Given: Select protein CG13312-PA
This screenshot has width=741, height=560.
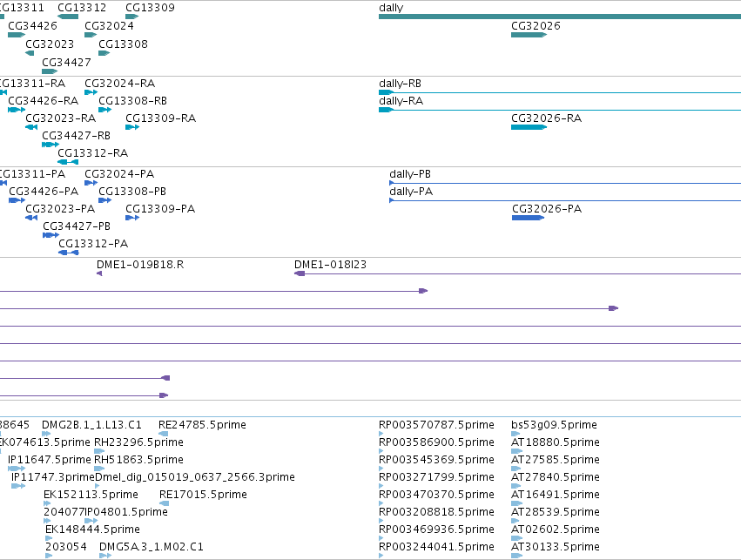Looking at the screenshot, I should (69, 253).
